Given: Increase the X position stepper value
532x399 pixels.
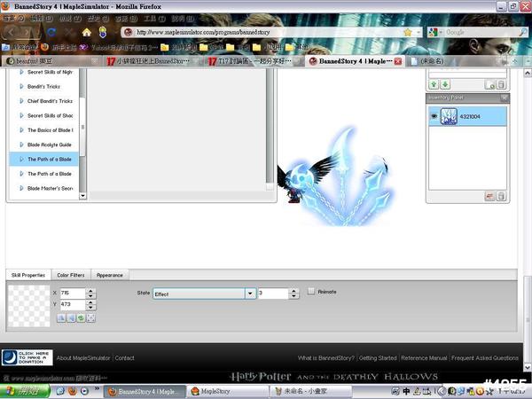Looking at the screenshot, I should [x=91, y=290].
